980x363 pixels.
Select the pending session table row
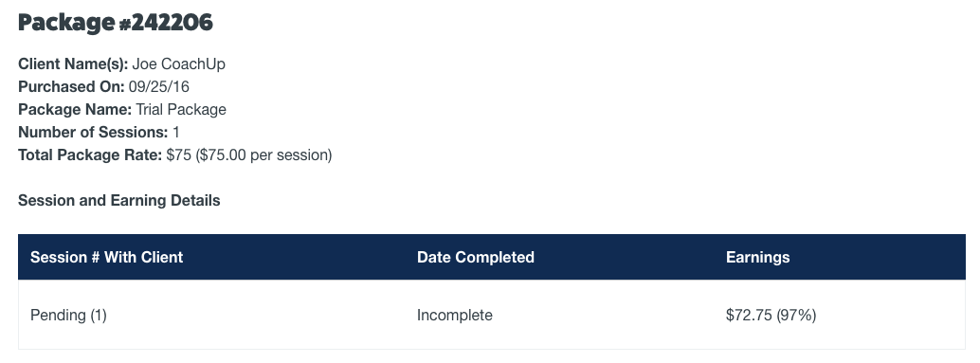point(492,315)
